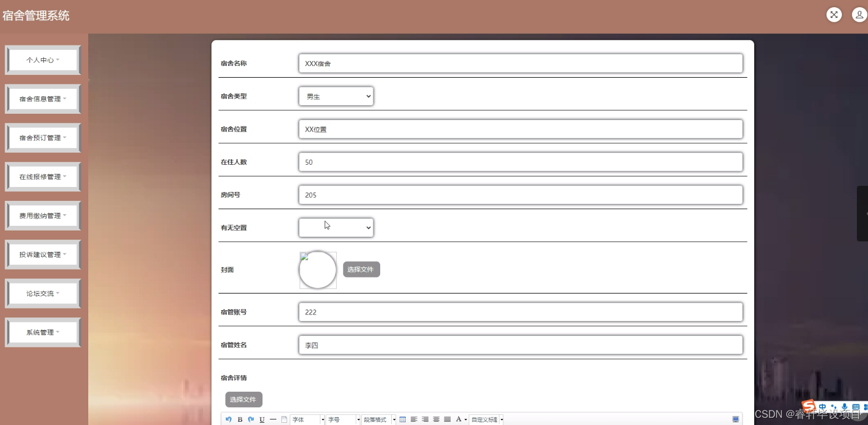Click inside the 宿舍名称 input field
868x425 pixels.
519,63
